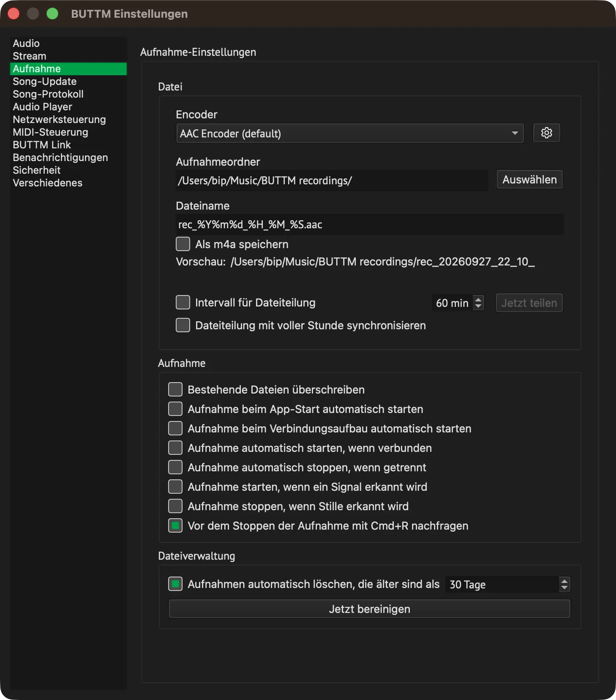Check Aufnahme stoppen, wenn Stille erkannt
The height and width of the screenshot is (700, 616).
click(175, 506)
